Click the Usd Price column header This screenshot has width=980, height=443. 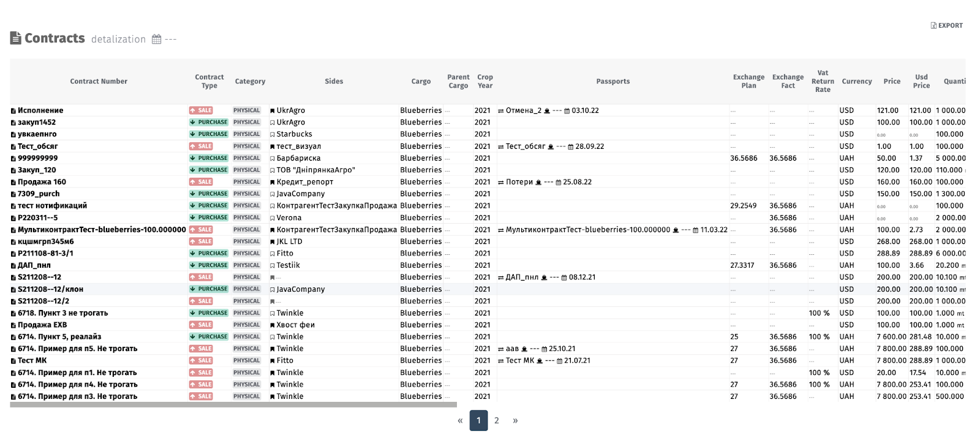[921, 81]
